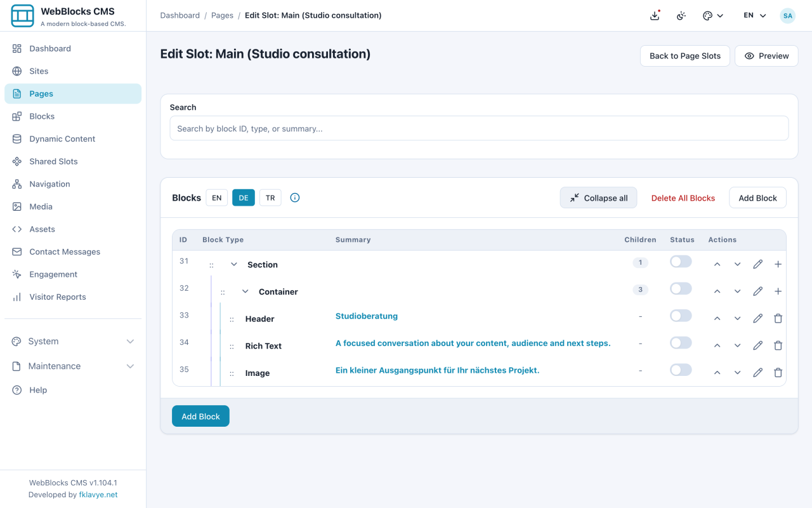The image size is (812, 508).
Task: Add child to Container block with plus icon
Action: tap(778, 291)
